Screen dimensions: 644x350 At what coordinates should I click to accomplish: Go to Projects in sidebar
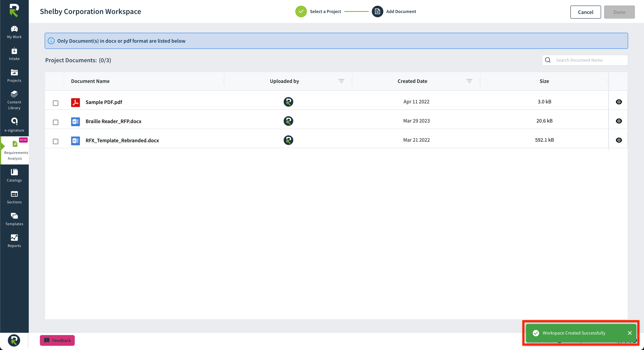[x=14, y=76]
